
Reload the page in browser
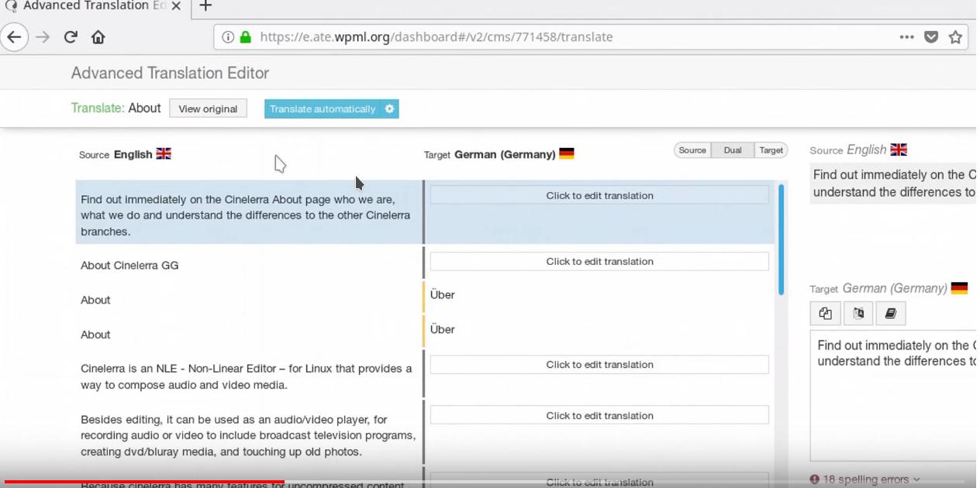(x=71, y=37)
